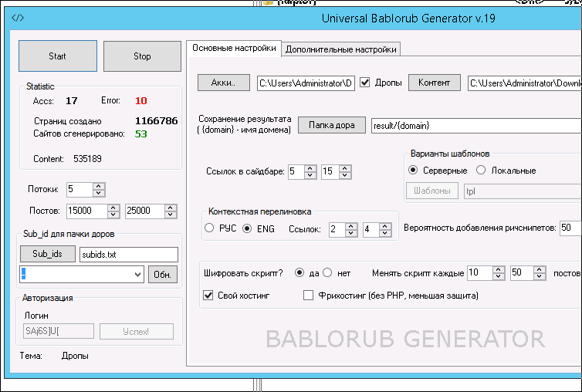Image resolution: width=582 pixels, height=392 pixels.
Task: Click the Stop button
Action: [x=142, y=56]
